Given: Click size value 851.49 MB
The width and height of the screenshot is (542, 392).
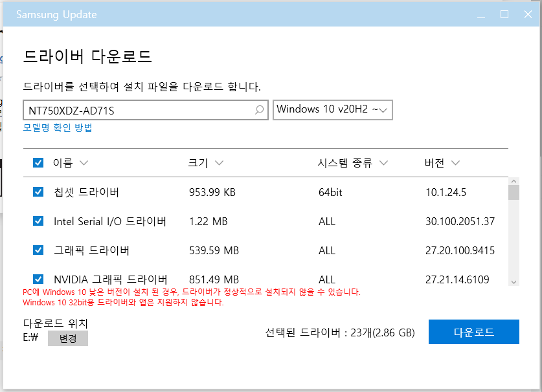Looking at the screenshot, I should click(214, 279).
